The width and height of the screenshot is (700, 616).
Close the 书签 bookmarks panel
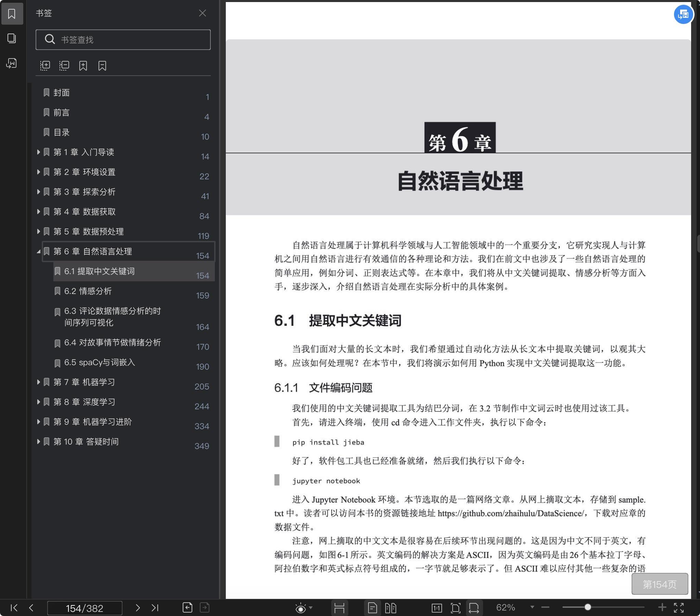click(203, 13)
